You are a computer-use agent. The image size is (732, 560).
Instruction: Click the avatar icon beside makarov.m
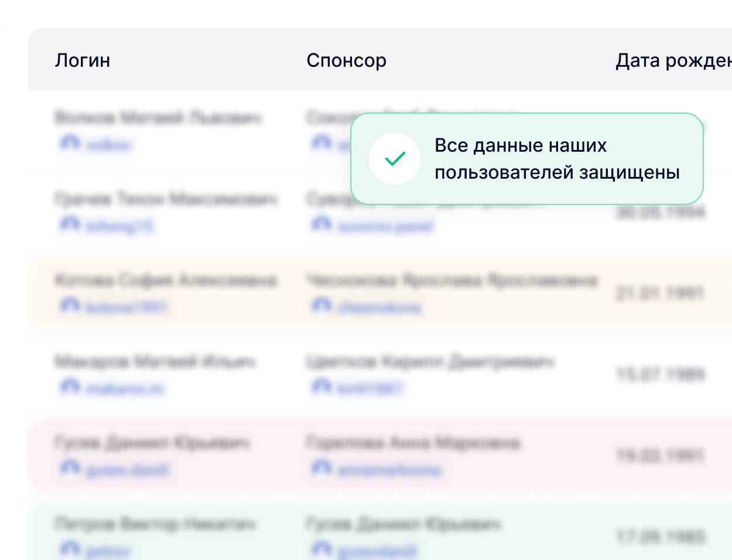coord(70,387)
